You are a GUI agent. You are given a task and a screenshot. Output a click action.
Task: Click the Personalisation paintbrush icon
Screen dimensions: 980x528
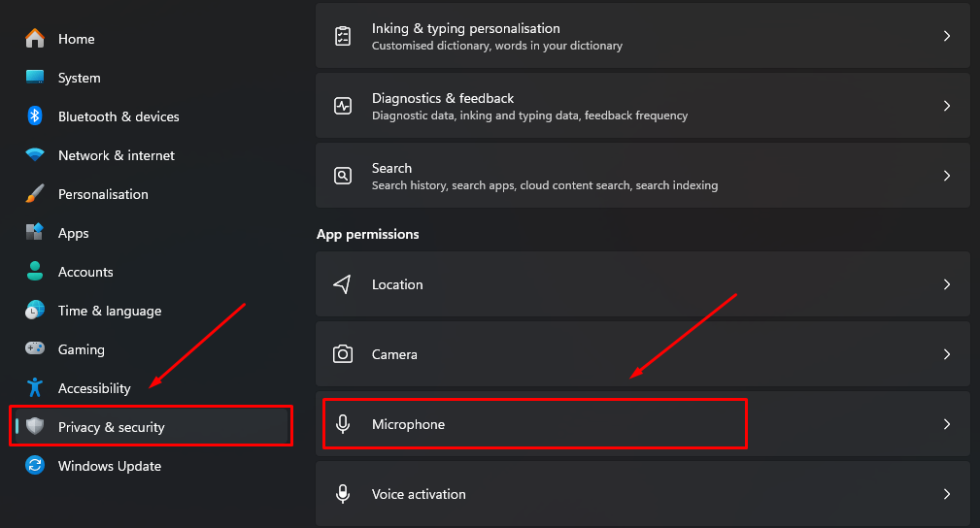click(35, 194)
